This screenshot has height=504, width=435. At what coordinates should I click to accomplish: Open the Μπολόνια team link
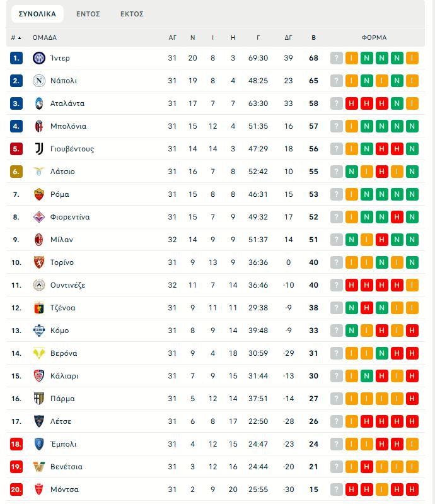pos(68,126)
